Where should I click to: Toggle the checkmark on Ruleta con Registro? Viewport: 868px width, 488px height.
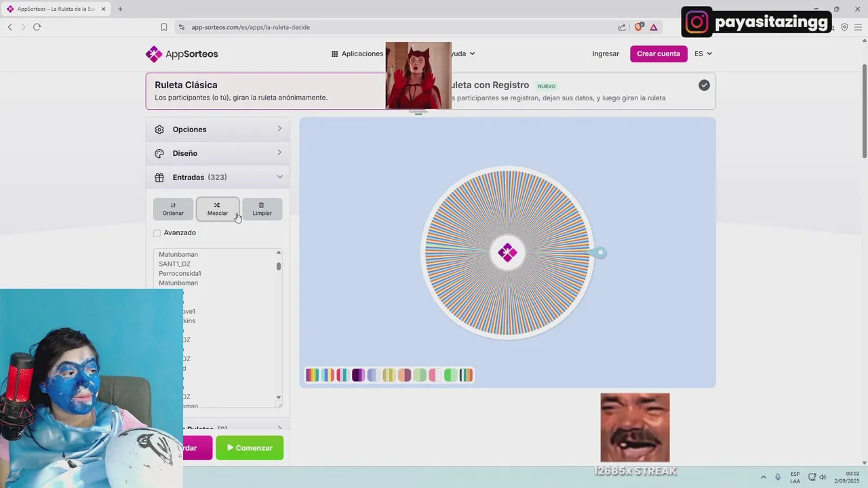tap(704, 85)
